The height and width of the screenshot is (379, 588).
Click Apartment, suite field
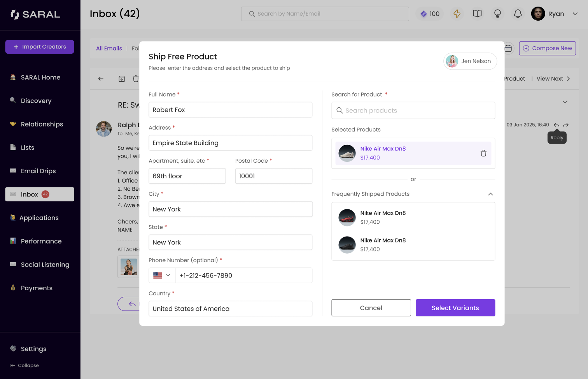click(187, 176)
